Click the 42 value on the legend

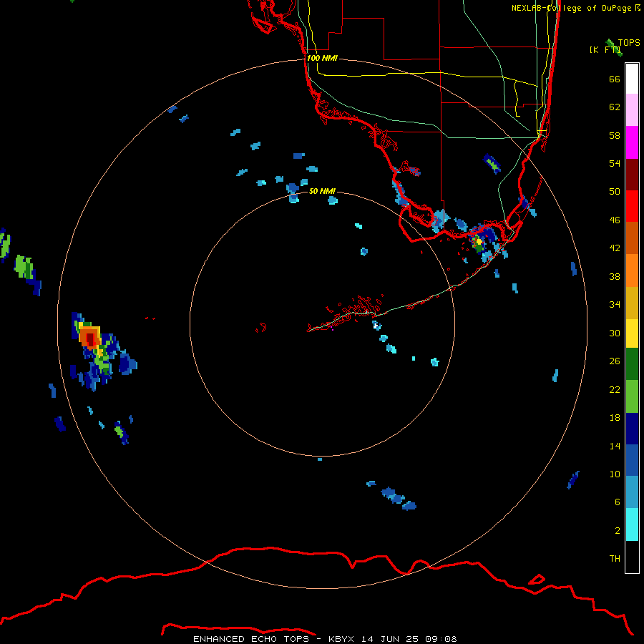[615, 248]
